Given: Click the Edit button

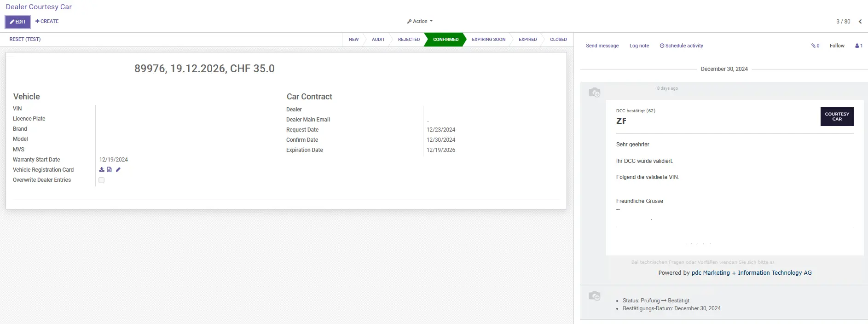Looking at the screenshot, I should coord(18,22).
